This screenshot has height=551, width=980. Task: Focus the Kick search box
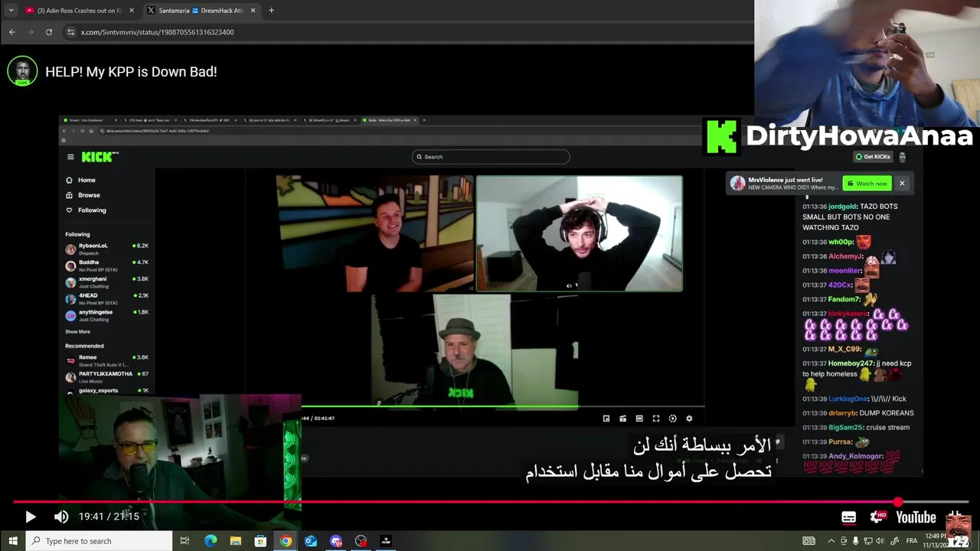(491, 157)
